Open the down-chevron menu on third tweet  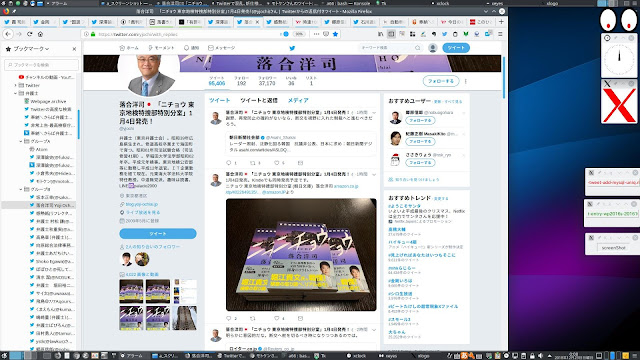point(374,329)
